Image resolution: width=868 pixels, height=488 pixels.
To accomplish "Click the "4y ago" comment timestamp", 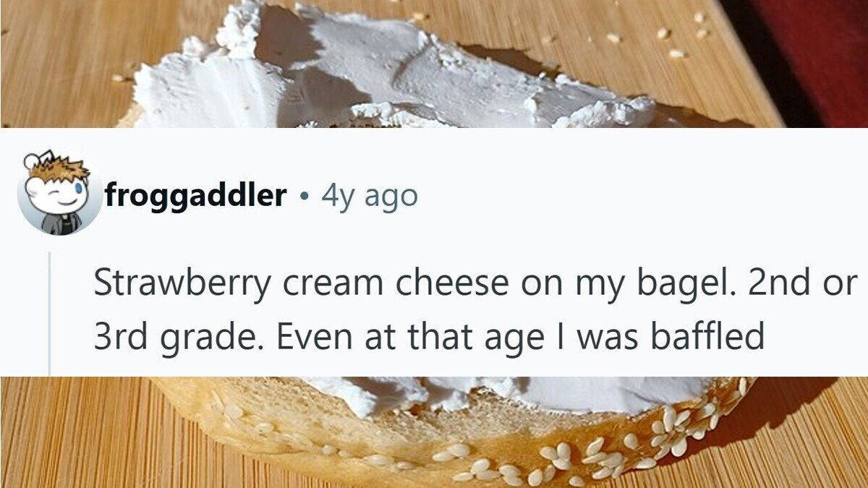I will click(369, 195).
